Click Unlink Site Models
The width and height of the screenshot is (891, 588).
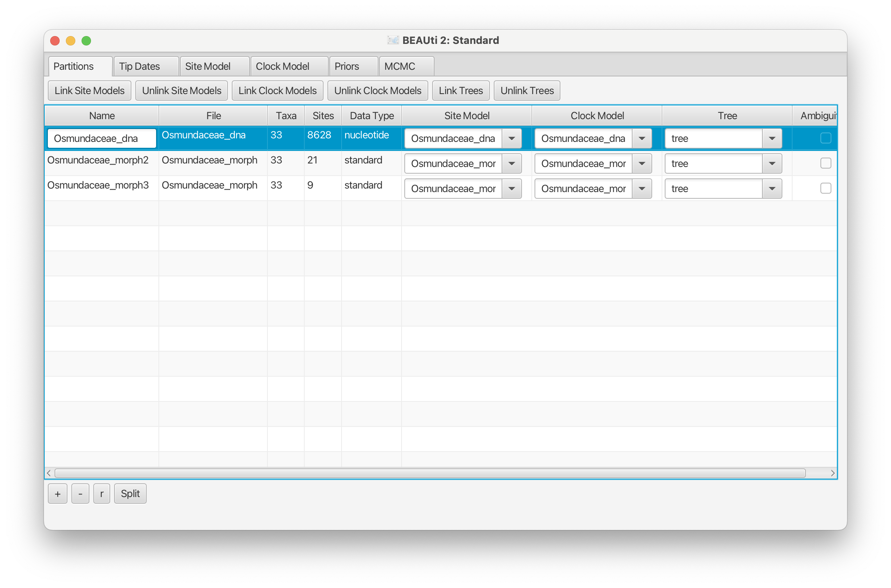(182, 91)
